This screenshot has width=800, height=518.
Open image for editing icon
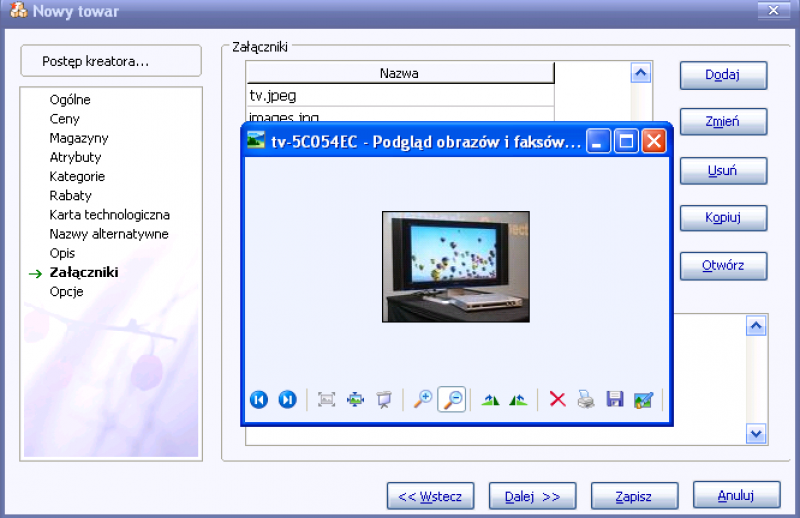(643, 400)
